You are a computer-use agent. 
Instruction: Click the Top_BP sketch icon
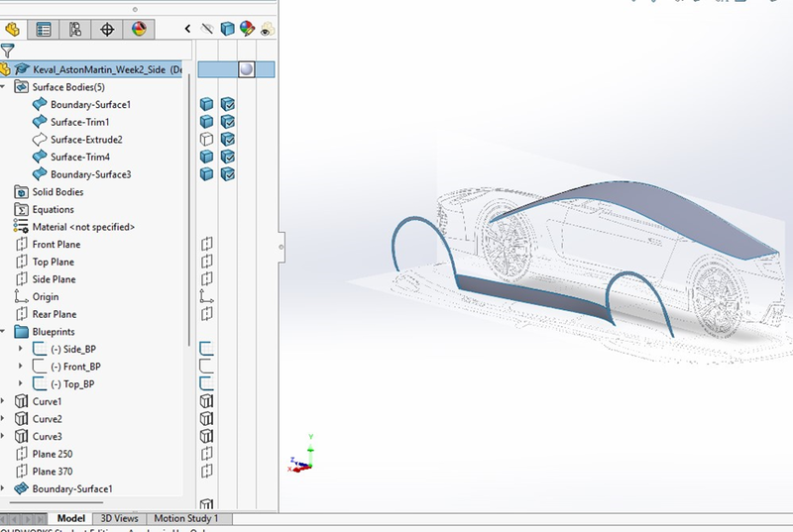pos(40,384)
